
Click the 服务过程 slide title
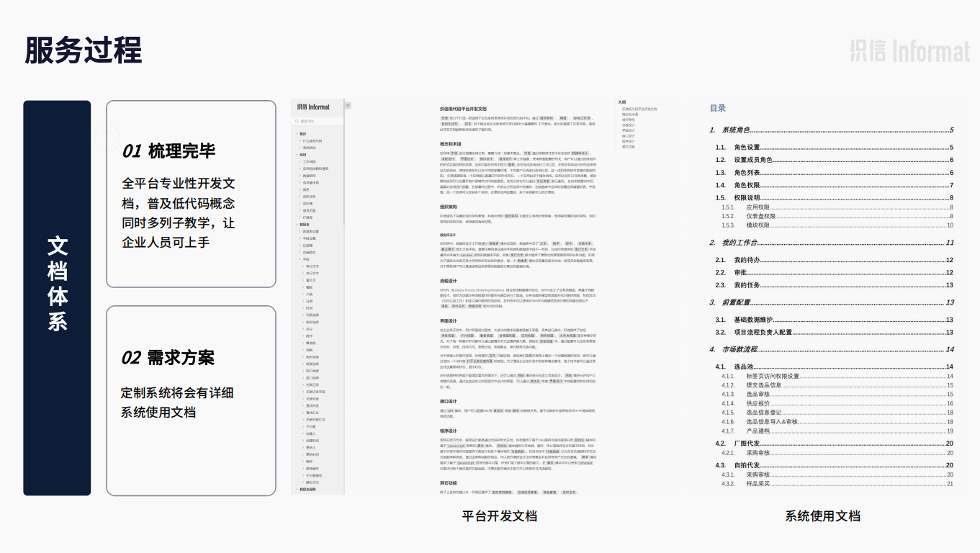[x=84, y=51]
